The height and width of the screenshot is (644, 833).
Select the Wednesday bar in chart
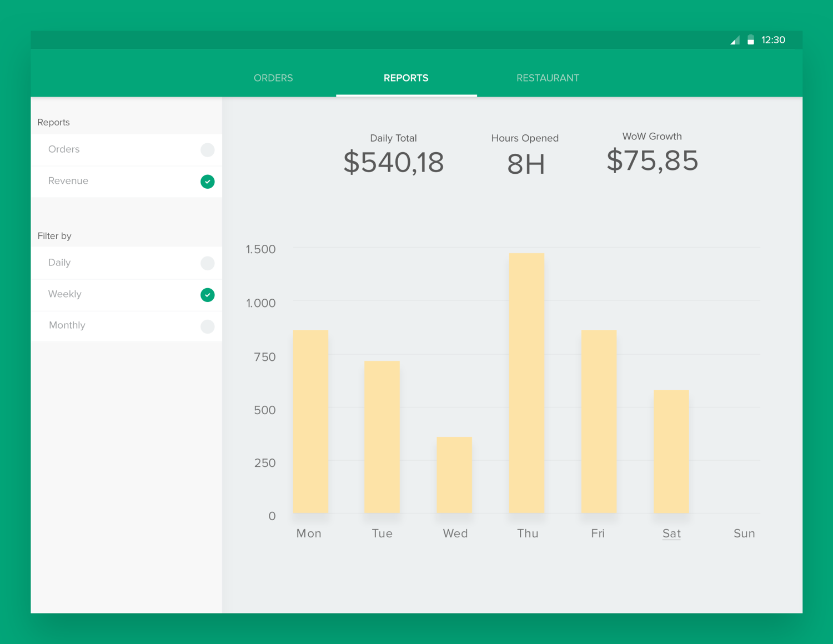pos(454,475)
